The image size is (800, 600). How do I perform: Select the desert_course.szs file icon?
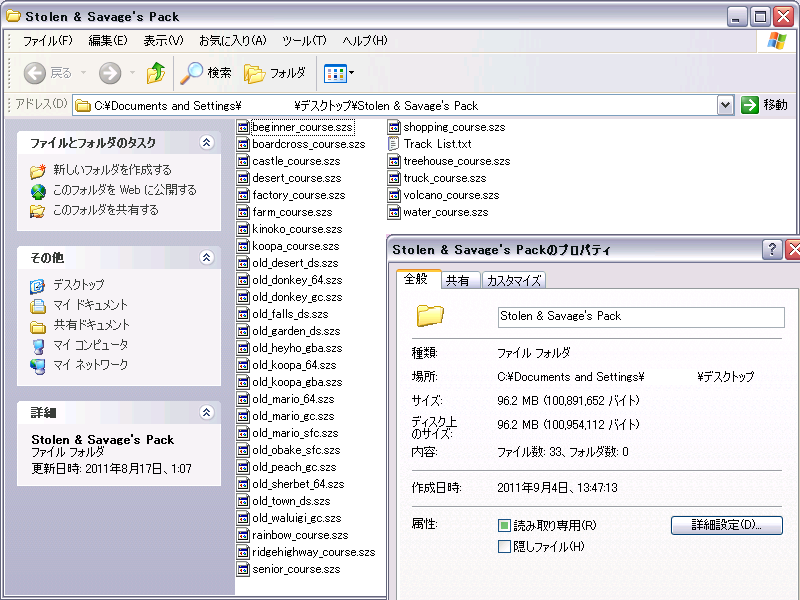tap(243, 178)
